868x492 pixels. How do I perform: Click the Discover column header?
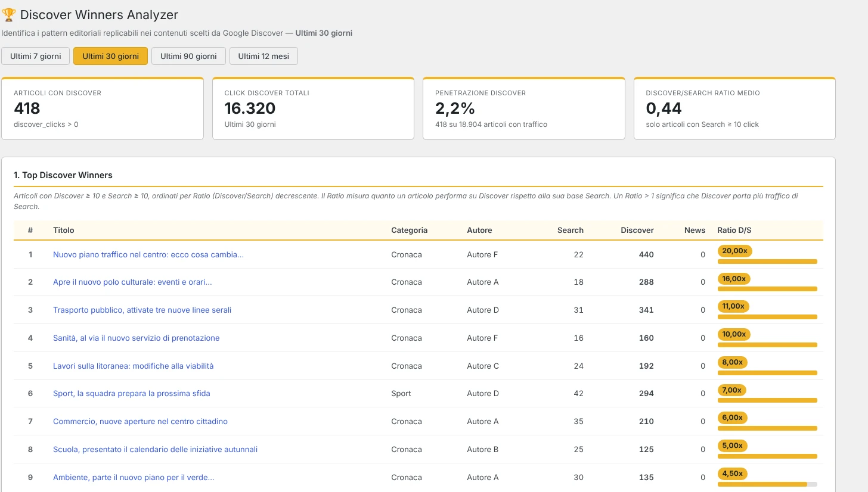pos(637,230)
